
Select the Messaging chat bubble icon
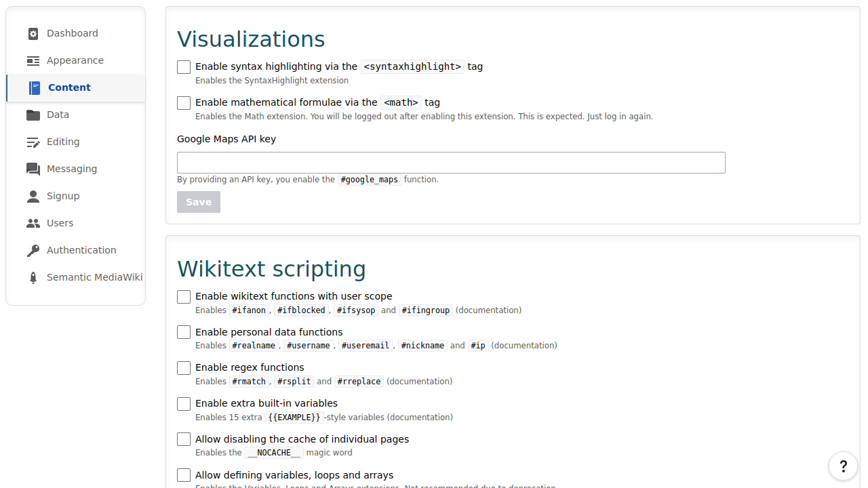point(33,169)
